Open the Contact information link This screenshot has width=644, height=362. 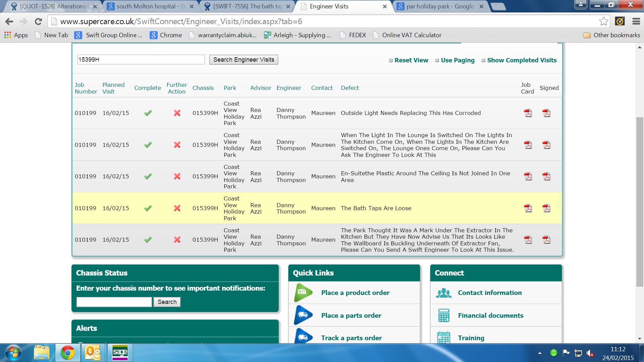point(490,293)
